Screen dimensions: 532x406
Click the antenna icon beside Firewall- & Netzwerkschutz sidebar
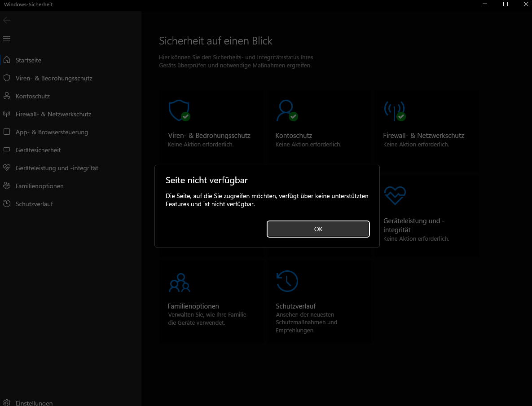[x=7, y=114]
